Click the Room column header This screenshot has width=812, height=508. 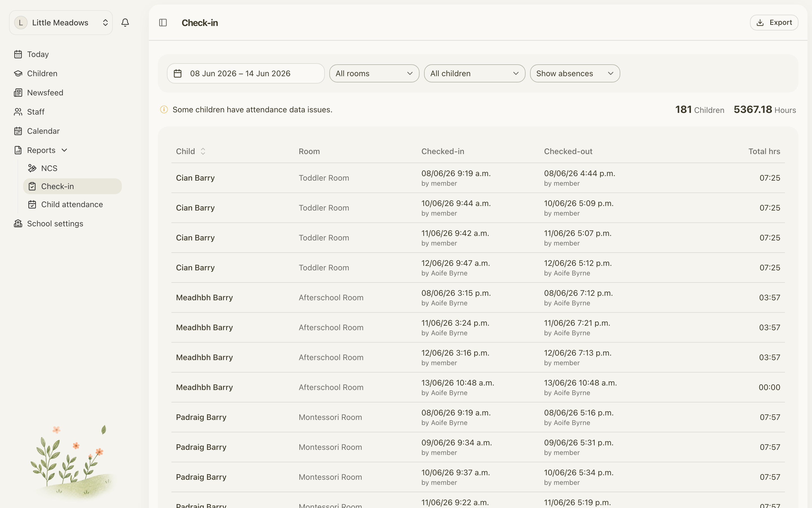pyautogui.click(x=309, y=151)
